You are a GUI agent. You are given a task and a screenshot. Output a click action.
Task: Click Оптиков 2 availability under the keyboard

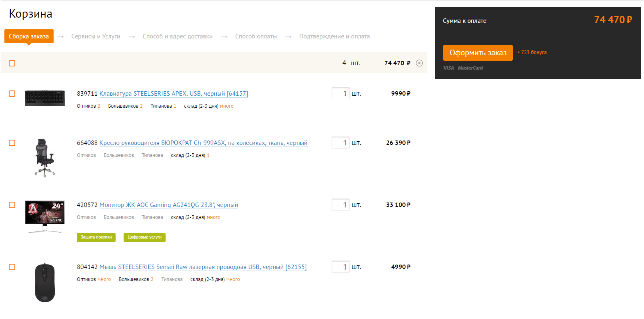(x=88, y=106)
